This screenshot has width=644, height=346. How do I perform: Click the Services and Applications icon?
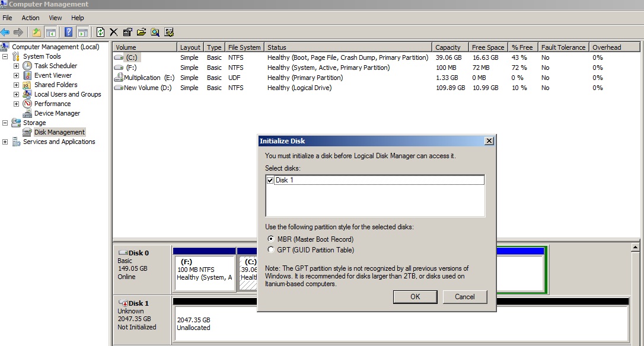tap(16, 142)
